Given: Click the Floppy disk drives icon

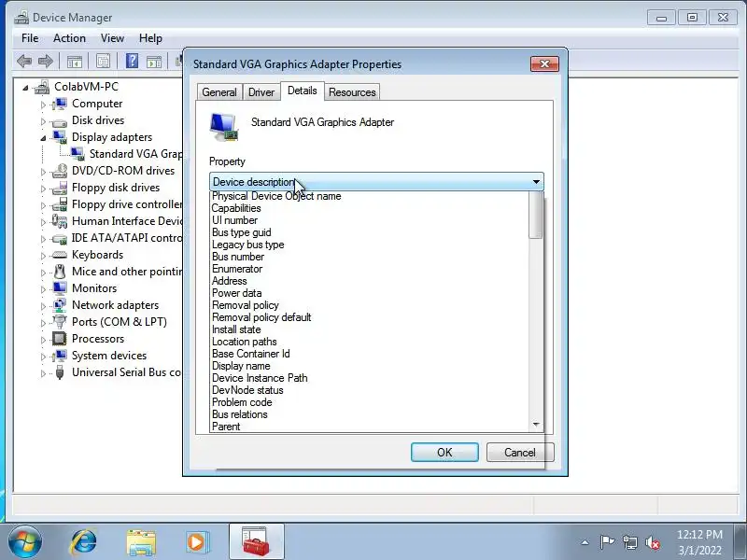Looking at the screenshot, I should [x=60, y=188].
